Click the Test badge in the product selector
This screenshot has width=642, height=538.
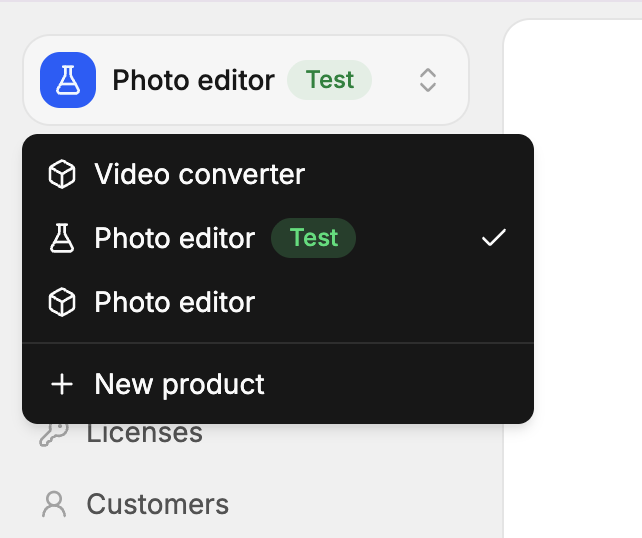pyautogui.click(x=330, y=80)
